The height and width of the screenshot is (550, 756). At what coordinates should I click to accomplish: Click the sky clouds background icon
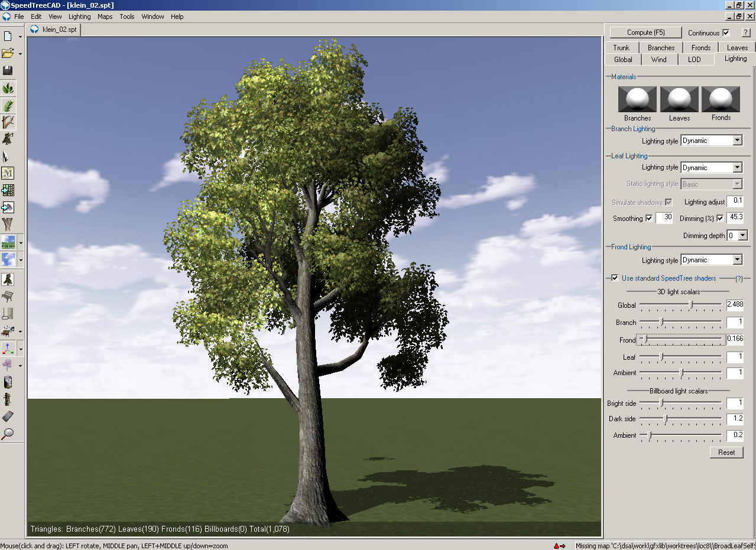pyautogui.click(x=8, y=259)
